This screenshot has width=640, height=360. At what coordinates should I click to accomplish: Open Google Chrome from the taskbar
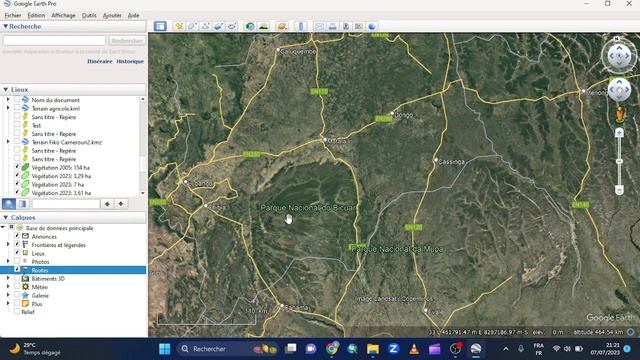point(332,349)
